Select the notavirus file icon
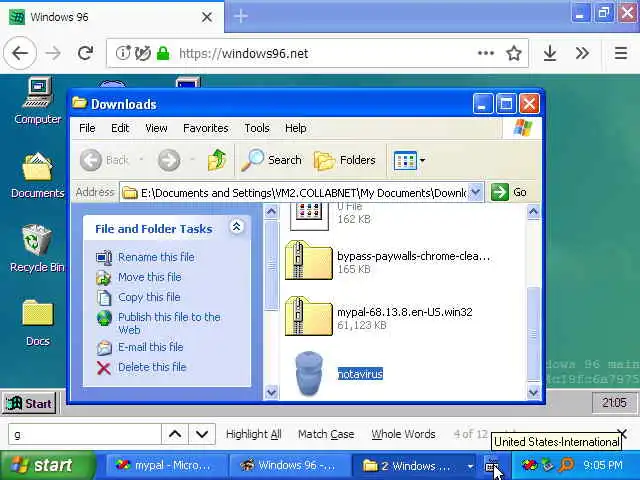The height and width of the screenshot is (480, 640). (x=309, y=373)
